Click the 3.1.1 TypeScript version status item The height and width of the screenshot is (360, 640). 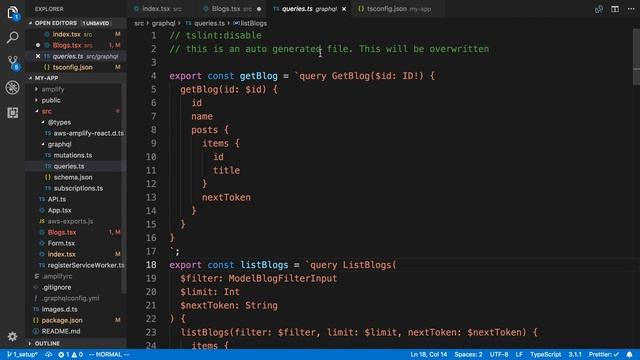click(x=575, y=354)
